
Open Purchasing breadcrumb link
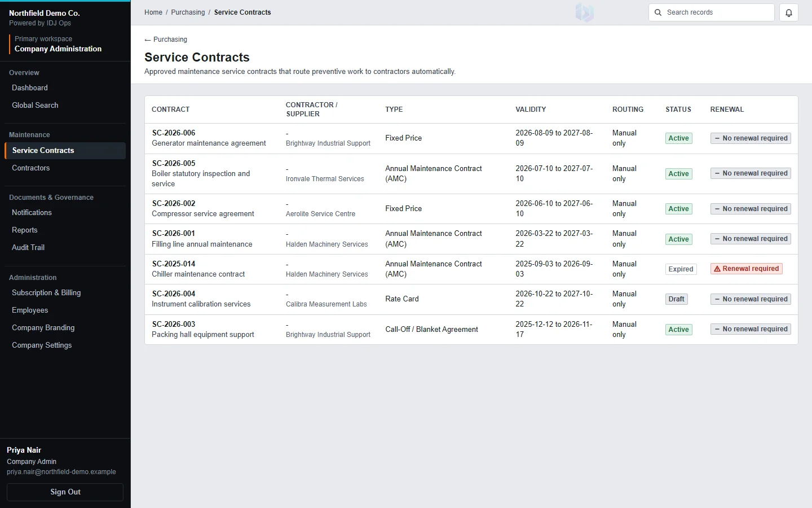188,12
